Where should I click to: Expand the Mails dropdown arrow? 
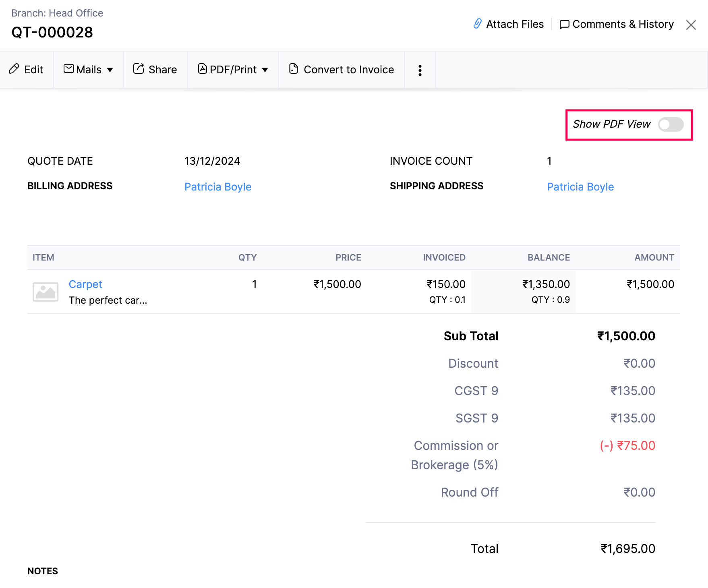[x=110, y=70]
